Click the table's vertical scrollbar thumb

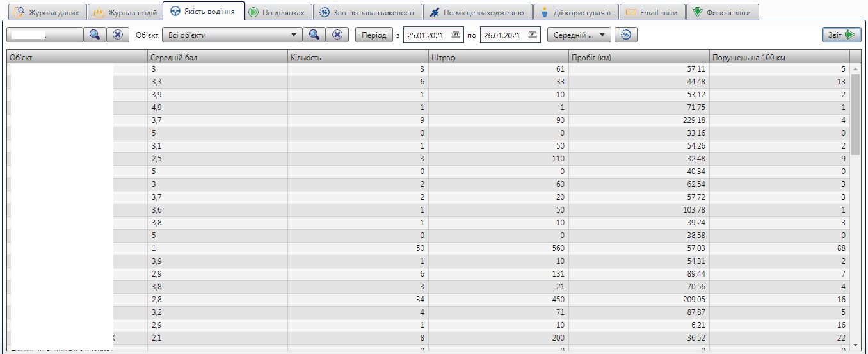856,109
